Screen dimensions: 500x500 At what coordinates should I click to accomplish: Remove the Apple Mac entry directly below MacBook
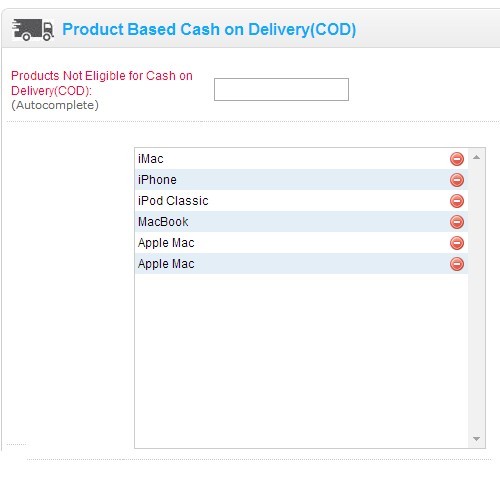tap(457, 243)
